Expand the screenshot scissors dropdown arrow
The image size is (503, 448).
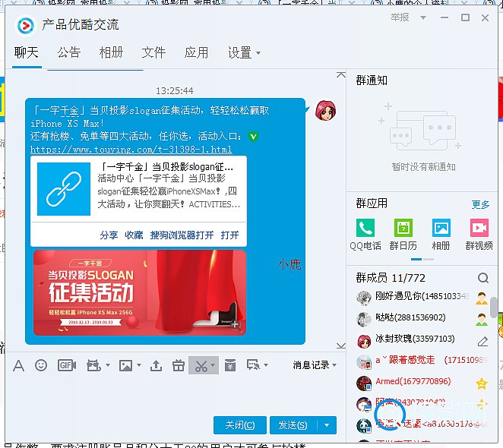click(x=213, y=365)
